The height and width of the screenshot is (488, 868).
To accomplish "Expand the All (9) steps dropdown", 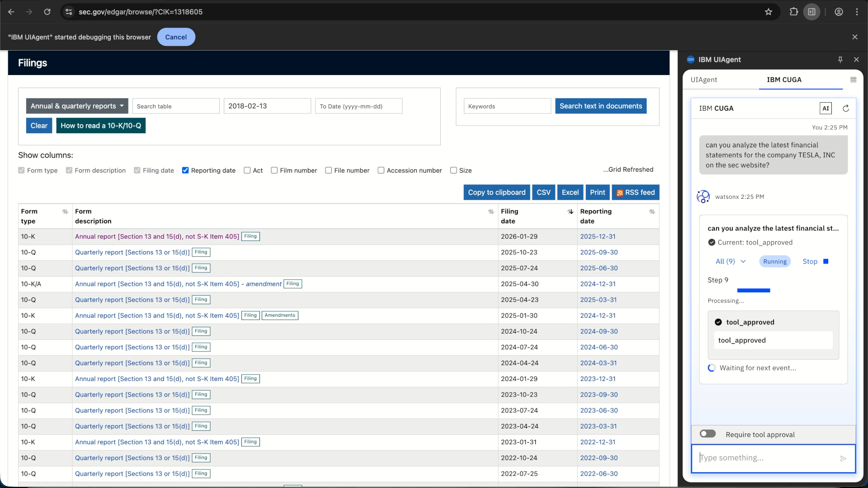I will click(731, 262).
